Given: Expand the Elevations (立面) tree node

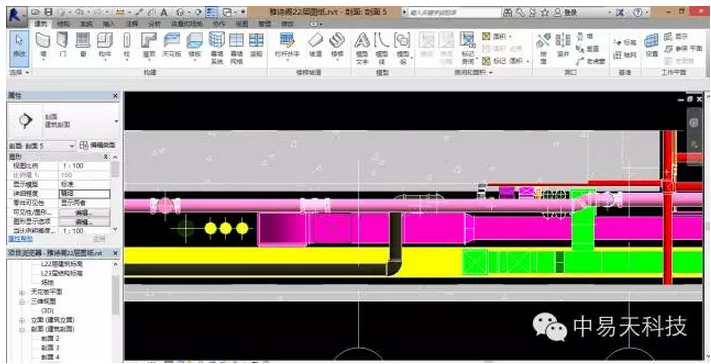Looking at the screenshot, I should click(21, 320).
